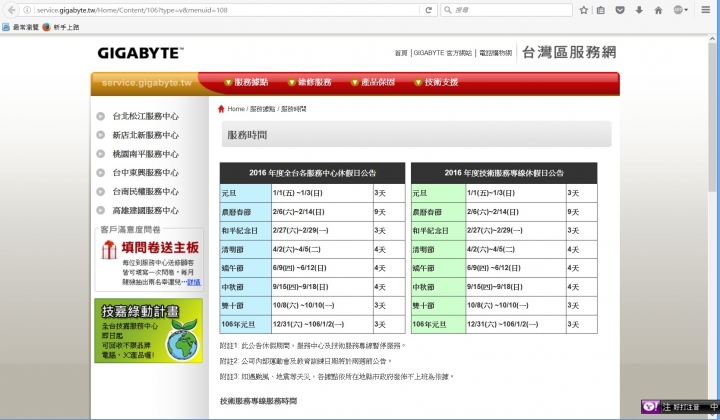The width and height of the screenshot is (720, 420).
Task: Click the 2016 年度技術服務專線休假日公告 header
Action: (504, 173)
